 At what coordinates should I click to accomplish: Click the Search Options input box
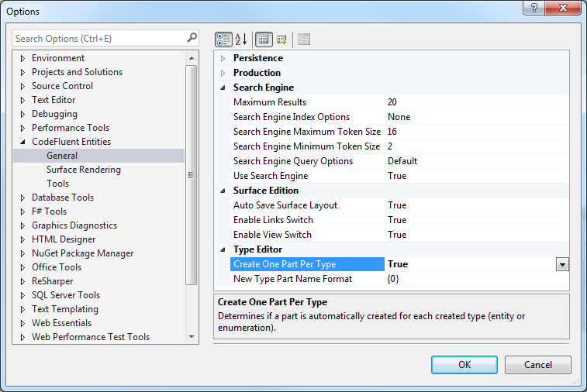(x=99, y=38)
